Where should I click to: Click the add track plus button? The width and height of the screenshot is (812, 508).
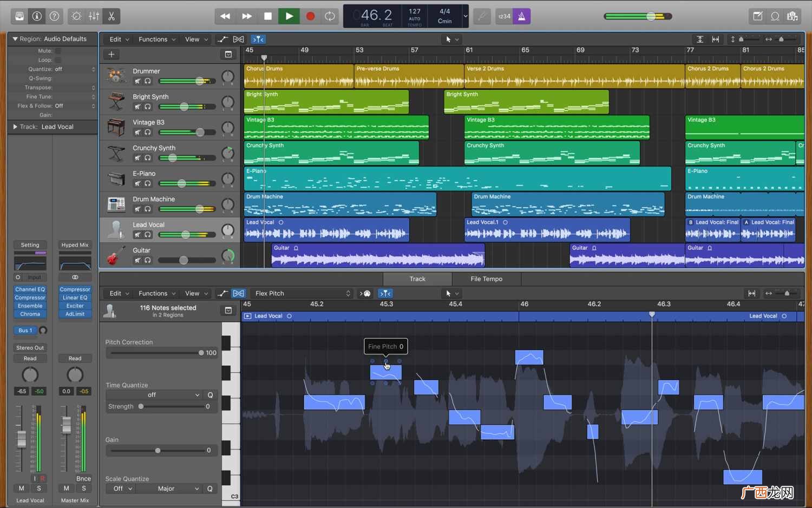click(x=111, y=54)
